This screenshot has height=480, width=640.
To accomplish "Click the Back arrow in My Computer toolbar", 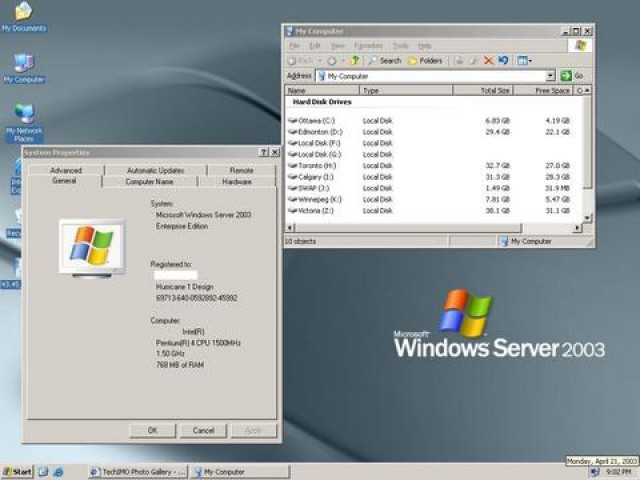I will click(300, 61).
